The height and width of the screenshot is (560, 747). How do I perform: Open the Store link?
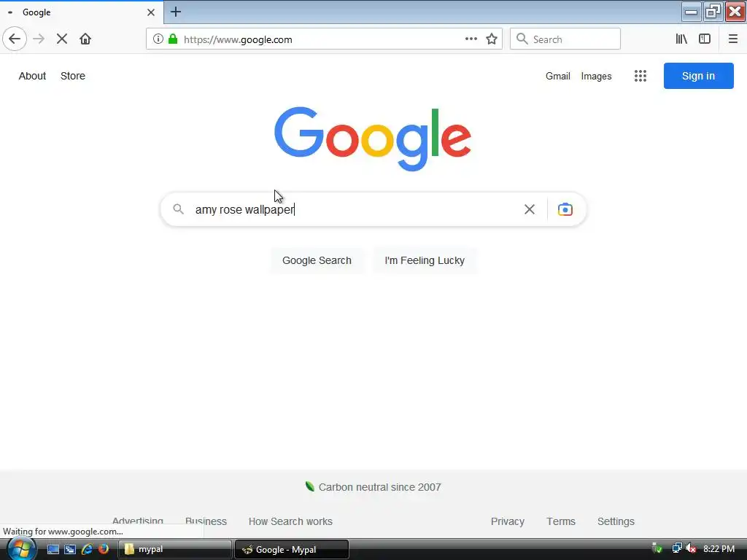(x=73, y=76)
